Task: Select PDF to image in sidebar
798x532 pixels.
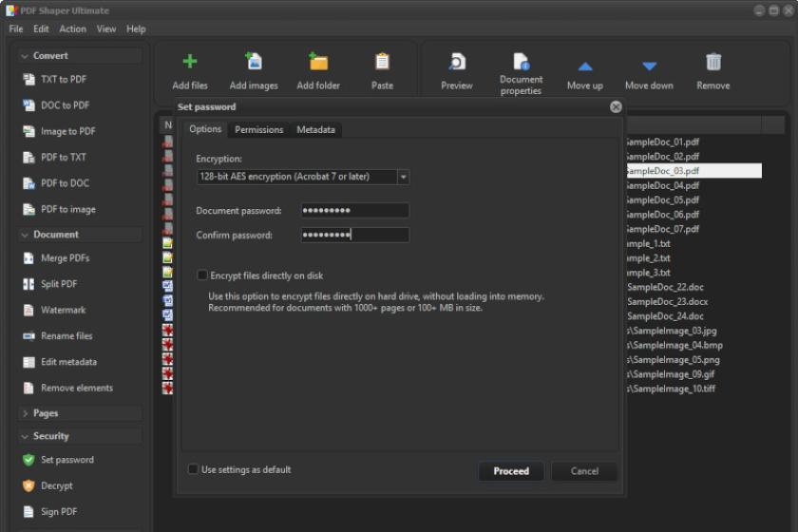Action: coord(67,209)
